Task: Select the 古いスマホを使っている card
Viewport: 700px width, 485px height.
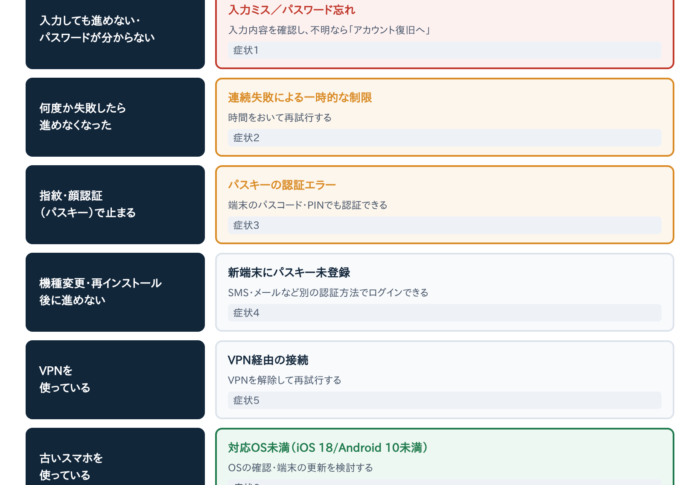Action: [x=115, y=456]
